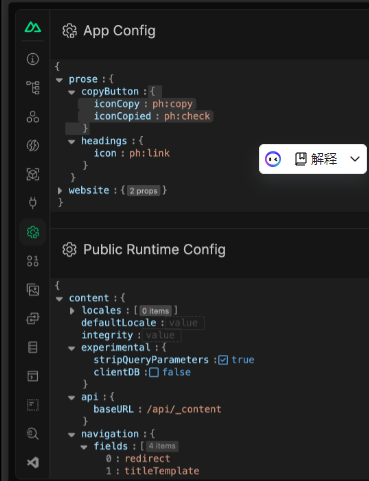Open the Assets image icon
Image resolution: width=369 pixels, height=481 pixels.
tap(33, 290)
